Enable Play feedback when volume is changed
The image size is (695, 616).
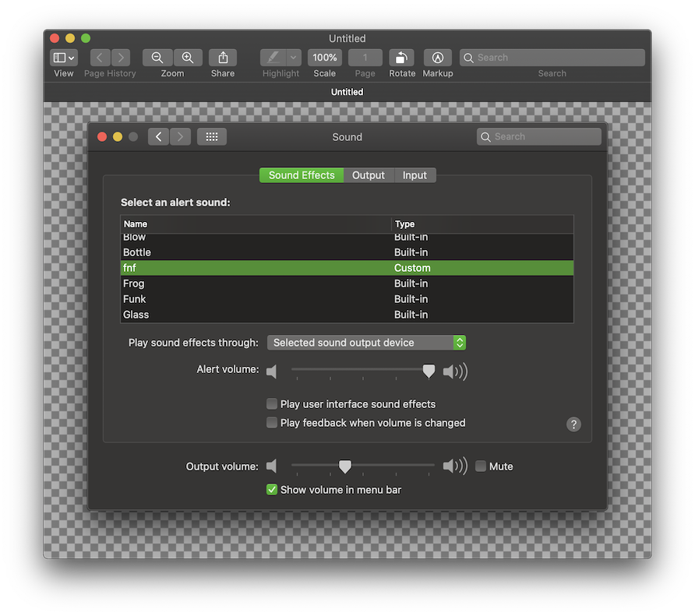pos(272,423)
